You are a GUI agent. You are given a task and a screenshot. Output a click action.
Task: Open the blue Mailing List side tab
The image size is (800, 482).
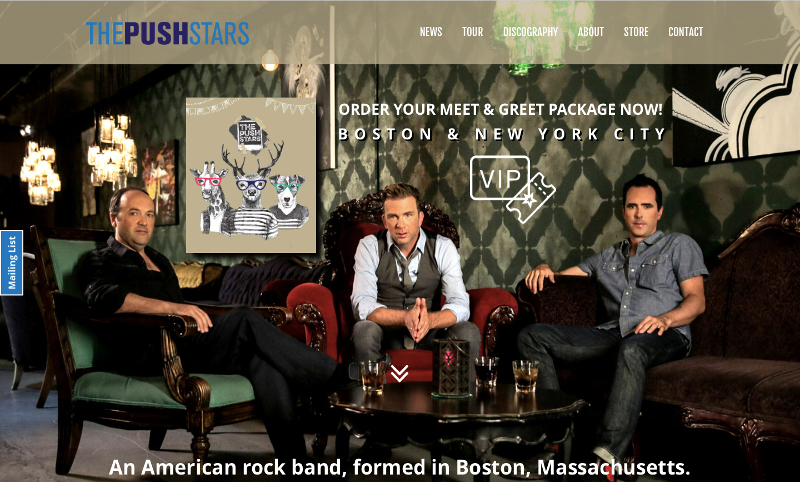click(11, 263)
